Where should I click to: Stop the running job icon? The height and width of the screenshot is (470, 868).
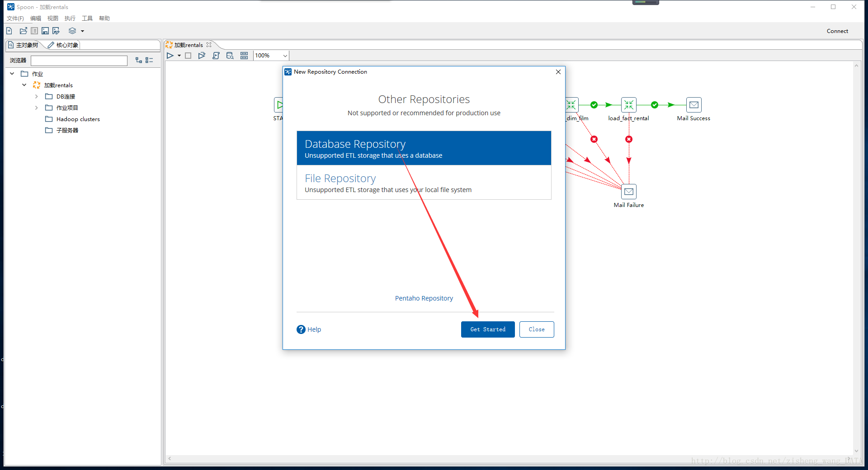(x=188, y=56)
